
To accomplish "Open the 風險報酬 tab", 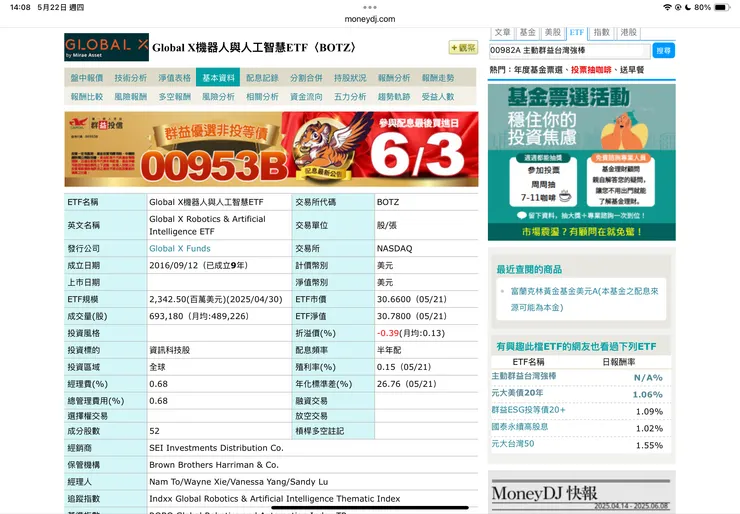I will point(130,97).
